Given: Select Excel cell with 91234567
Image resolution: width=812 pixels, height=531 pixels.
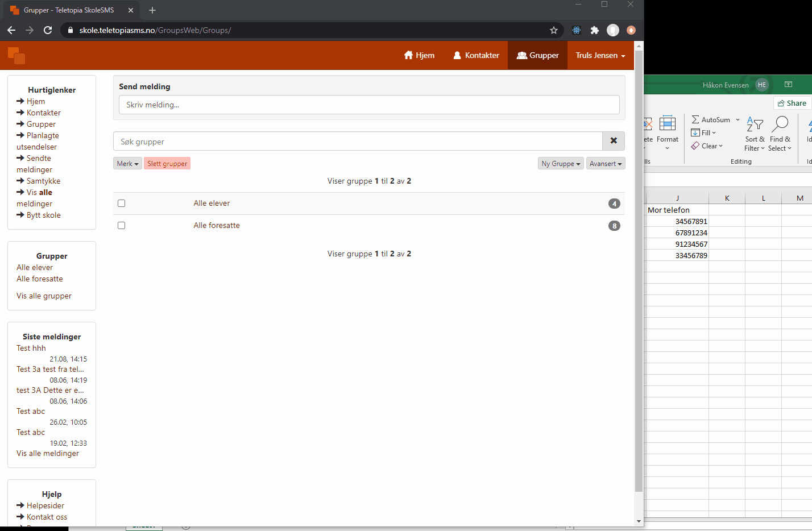Looking at the screenshot, I should click(x=677, y=244).
